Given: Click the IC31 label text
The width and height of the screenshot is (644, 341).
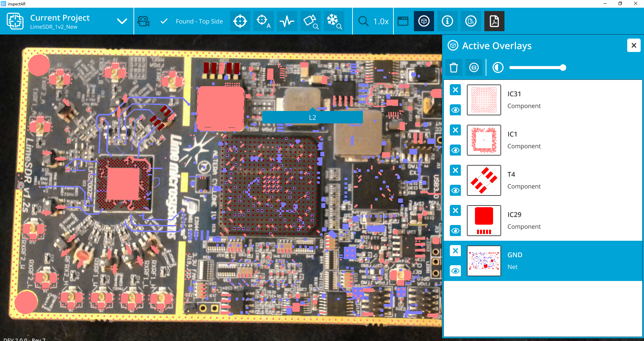Looking at the screenshot, I should pos(514,94).
